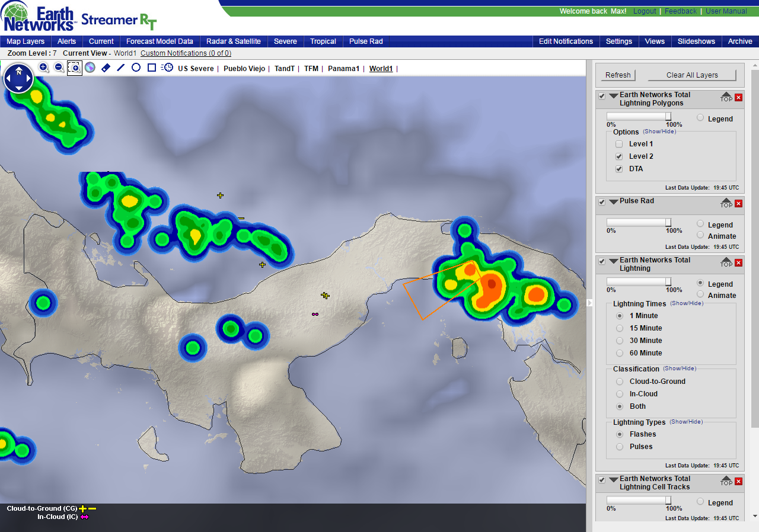Toggle Lightning Cell Tracks layer checkbox
The image size is (759, 532).
click(x=602, y=480)
